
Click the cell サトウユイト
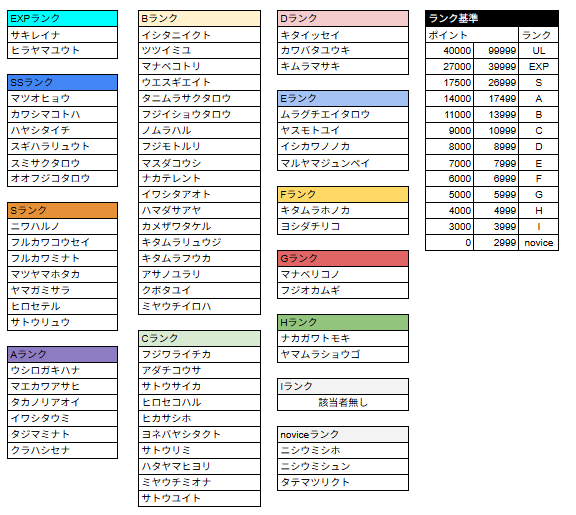pos(199,498)
